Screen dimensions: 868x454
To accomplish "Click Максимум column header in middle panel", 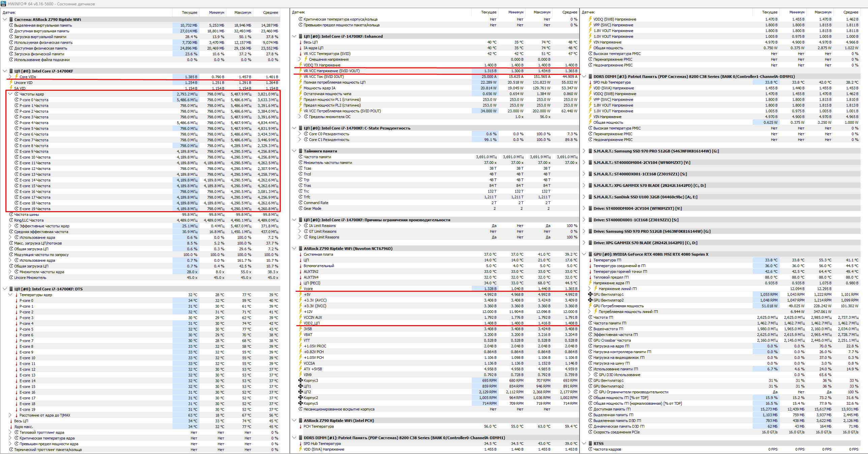I will click(542, 12).
